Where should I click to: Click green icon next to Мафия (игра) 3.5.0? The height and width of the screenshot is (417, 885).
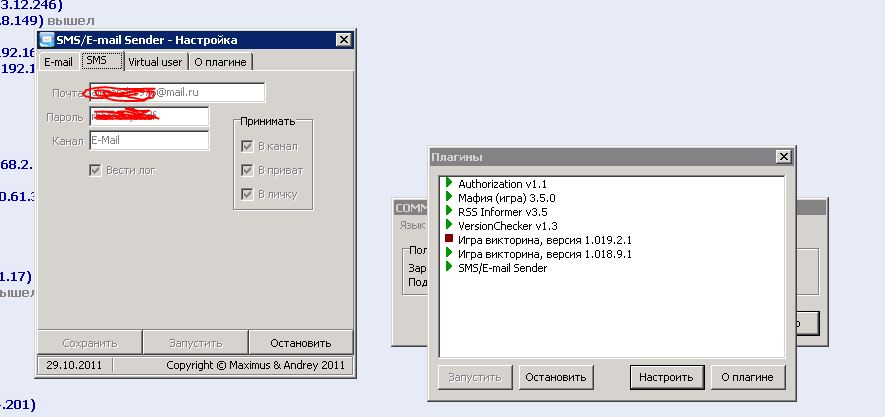[x=447, y=198]
